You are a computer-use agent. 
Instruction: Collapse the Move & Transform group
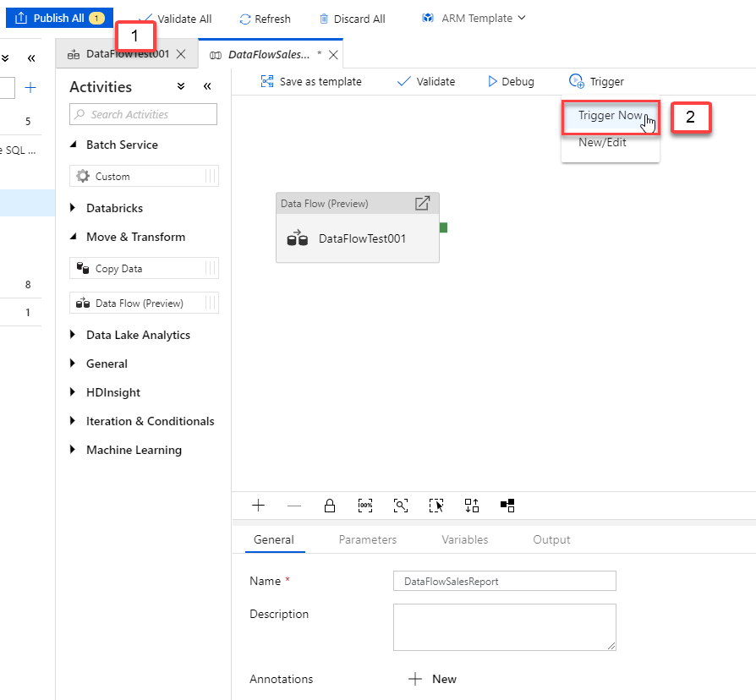[x=74, y=237]
